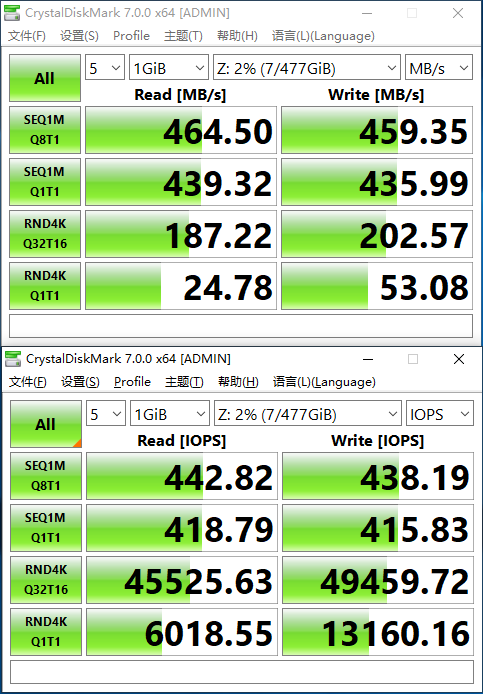
Task: Run All tests in bottom IOPS window
Action: pos(46,424)
